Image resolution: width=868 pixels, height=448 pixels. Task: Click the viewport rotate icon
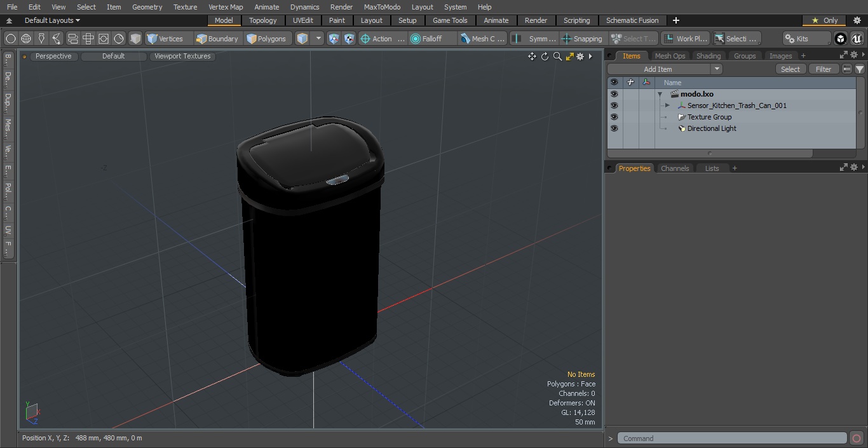tap(545, 57)
